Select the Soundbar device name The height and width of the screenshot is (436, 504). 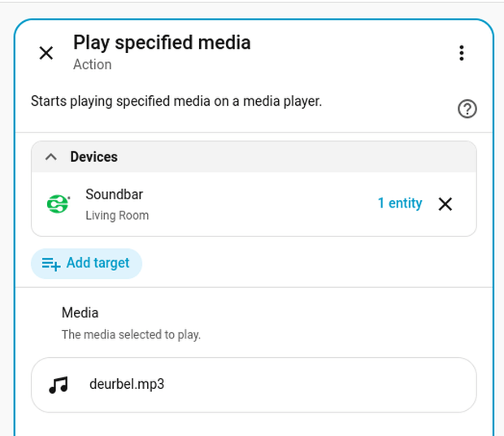114,194
